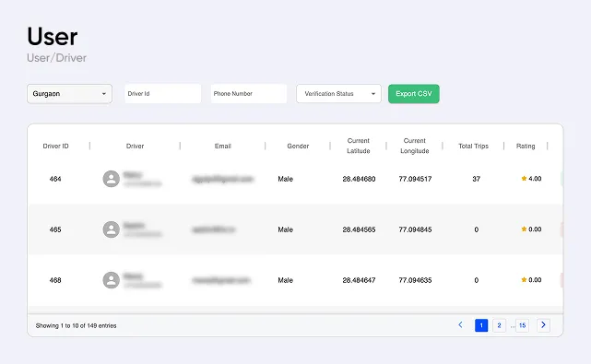Click the User page heading
Screen dimensions: 591x364
pos(53,37)
